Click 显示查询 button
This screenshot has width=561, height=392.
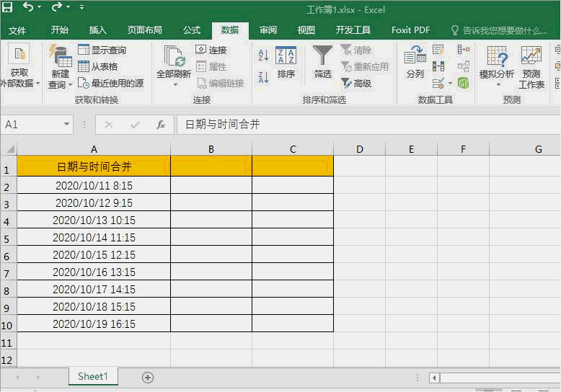[102, 50]
